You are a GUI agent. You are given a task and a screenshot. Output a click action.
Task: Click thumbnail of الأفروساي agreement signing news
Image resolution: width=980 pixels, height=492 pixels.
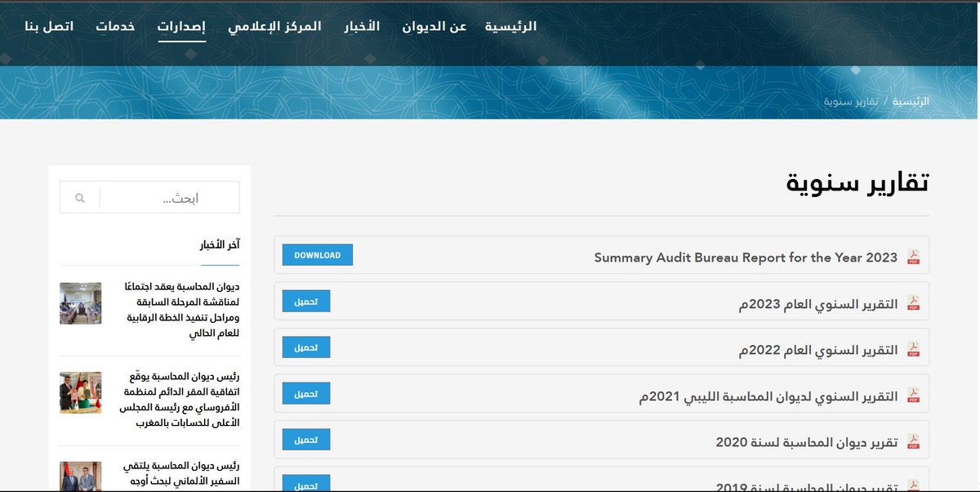pos(81,392)
